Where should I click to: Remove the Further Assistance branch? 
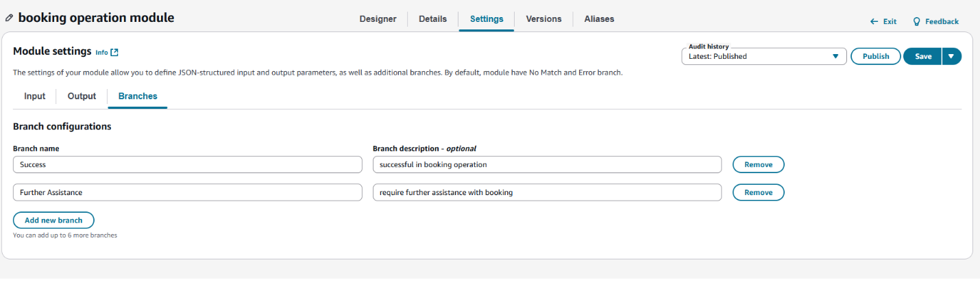pyautogui.click(x=758, y=193)
